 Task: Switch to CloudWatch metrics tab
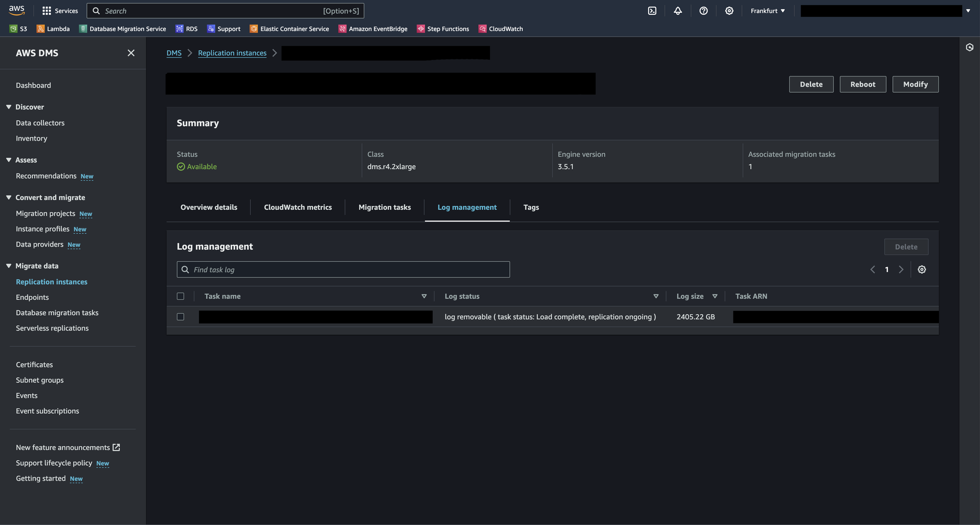point(298,207)
